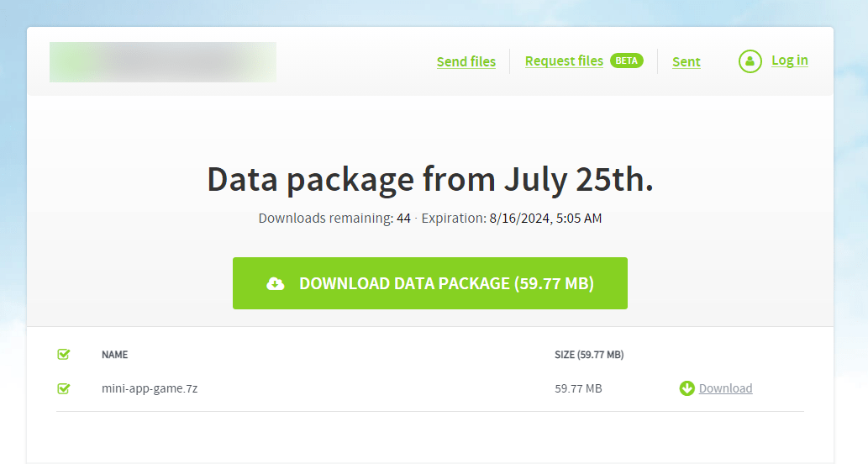Click the Download link for mini-app-game.7z

pyautogui.click(x=725, y=388)
